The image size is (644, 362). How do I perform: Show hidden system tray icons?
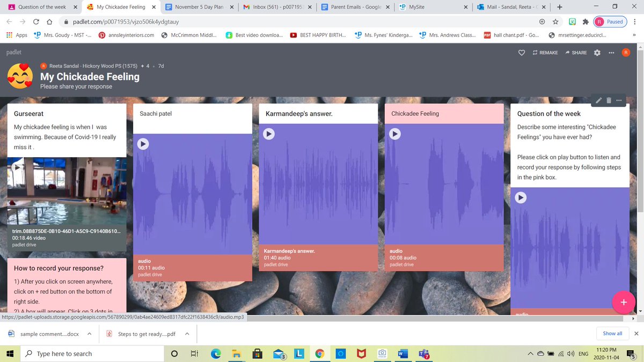pos(531,354)
